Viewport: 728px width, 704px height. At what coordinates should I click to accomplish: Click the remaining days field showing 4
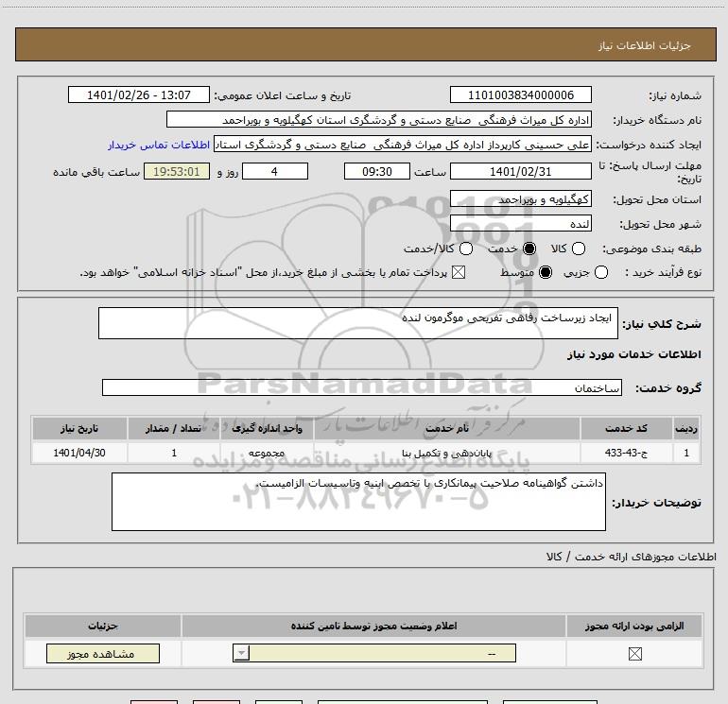275,172
